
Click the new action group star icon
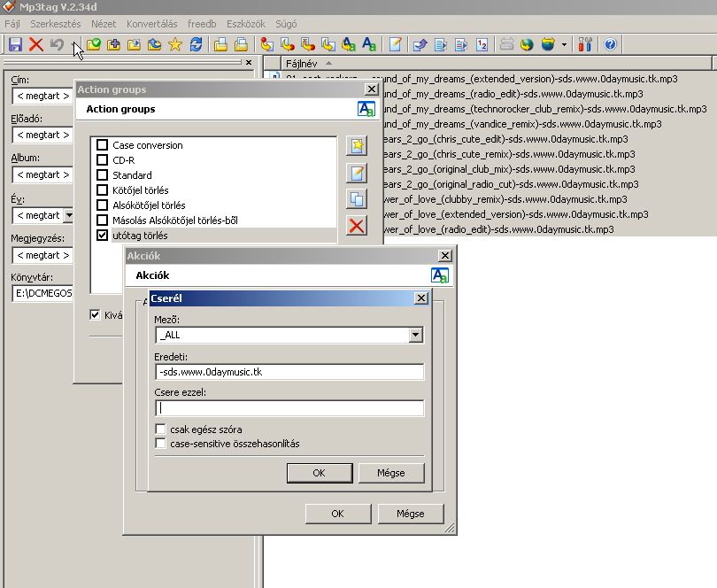pos(357,146)
